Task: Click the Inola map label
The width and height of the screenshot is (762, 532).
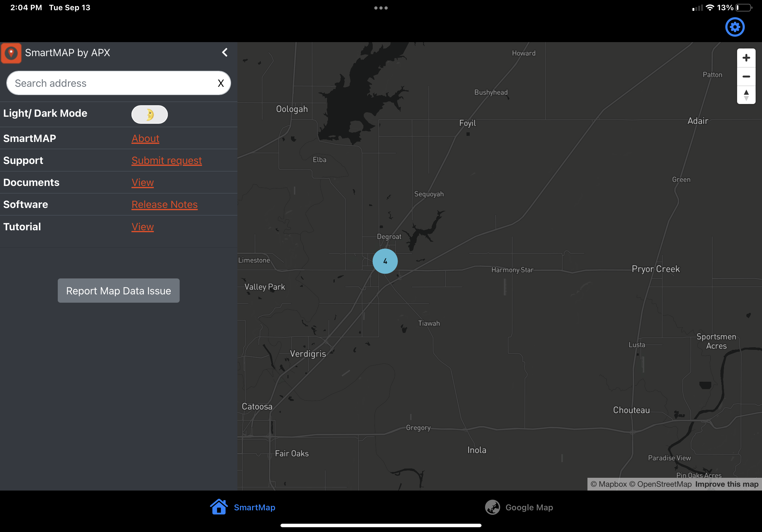Action: tap(477, 450)
